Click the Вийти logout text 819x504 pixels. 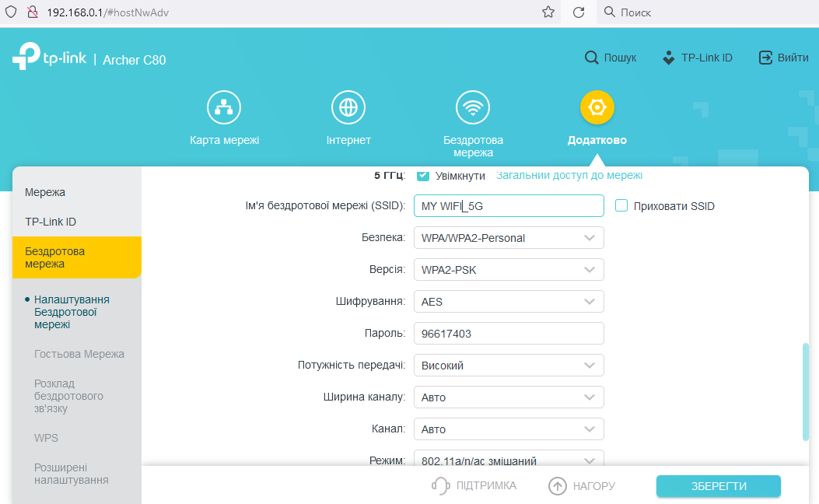[793, 58]
